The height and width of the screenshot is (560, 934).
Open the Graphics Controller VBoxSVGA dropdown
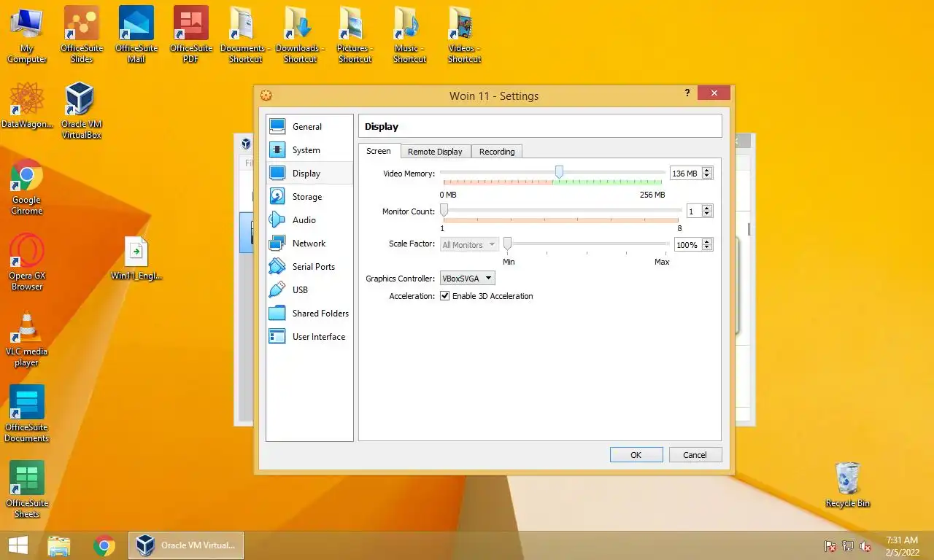click(467, 279)
